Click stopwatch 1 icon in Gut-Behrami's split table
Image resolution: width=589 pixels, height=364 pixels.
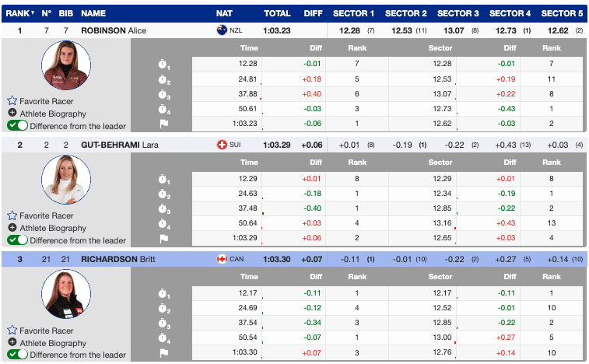pos(163,180)
